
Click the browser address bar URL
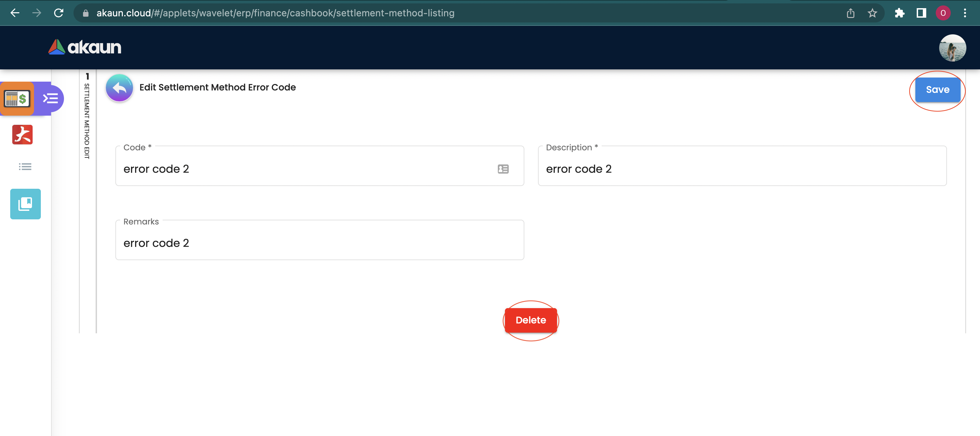click(x=275, y=13)
